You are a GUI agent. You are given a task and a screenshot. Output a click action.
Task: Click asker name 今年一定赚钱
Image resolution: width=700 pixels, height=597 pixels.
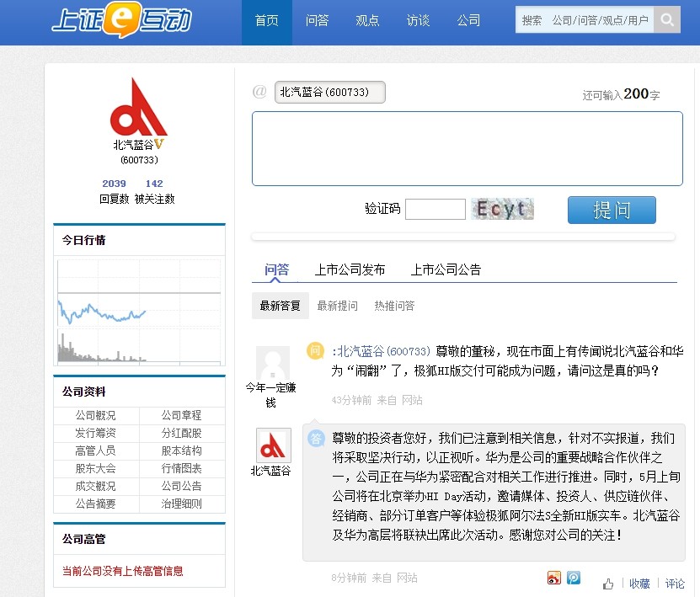tap(270, 395)
